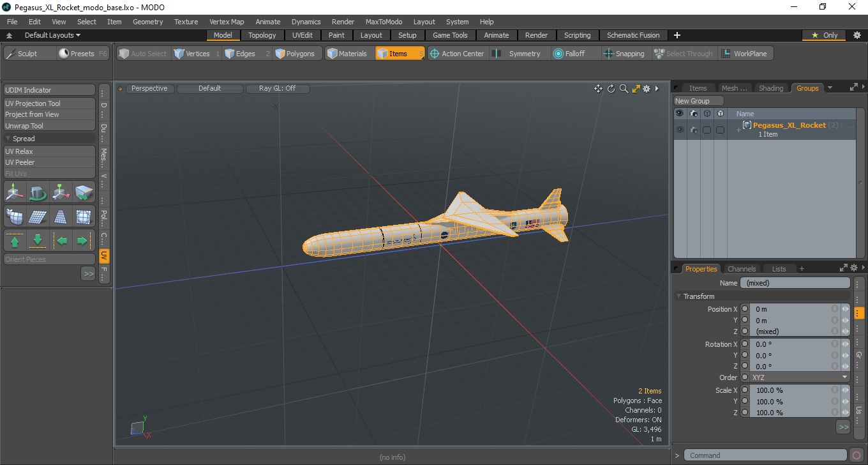Collapse the Spread section

(8, 139)
